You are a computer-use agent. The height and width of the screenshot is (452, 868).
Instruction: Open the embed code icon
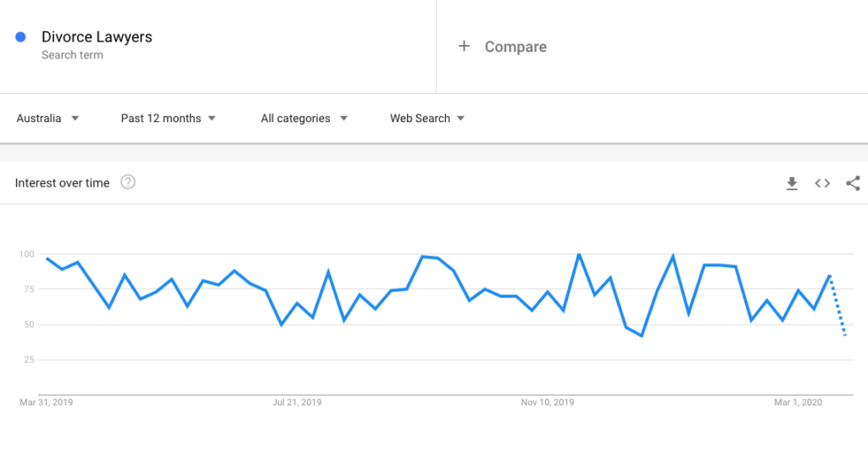tap(822, 183)
